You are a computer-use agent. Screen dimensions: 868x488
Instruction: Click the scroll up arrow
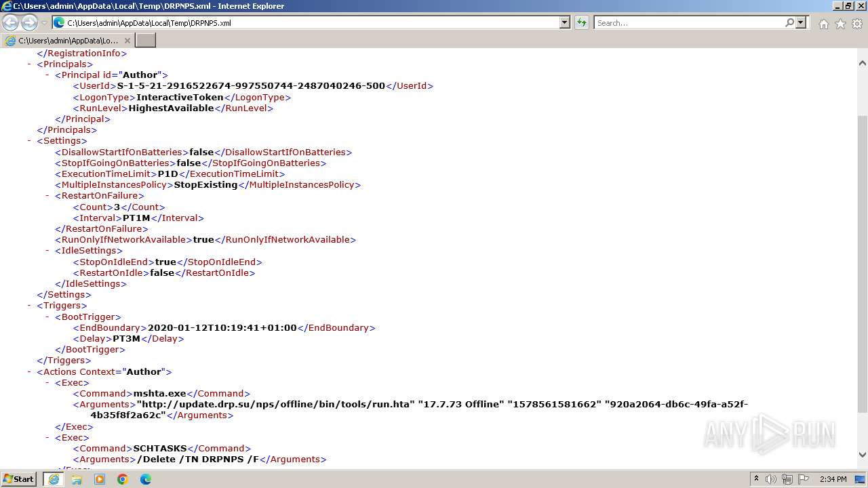[862, 63]
